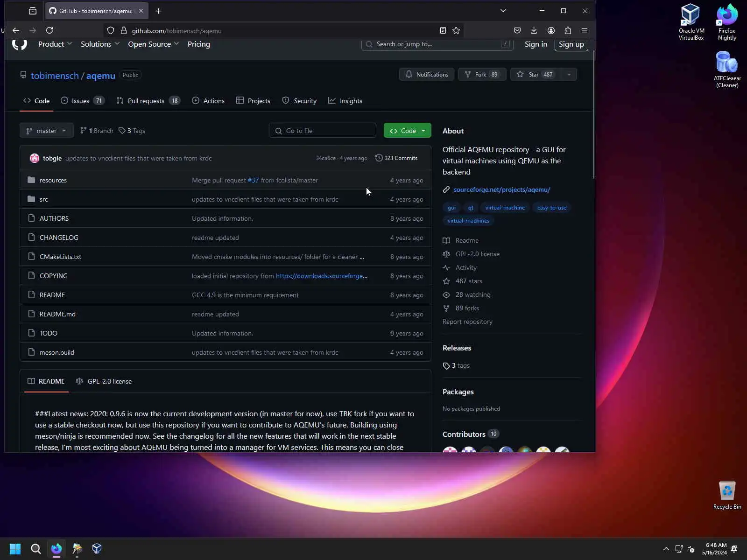Expand the Solutions menu

(x=100, y=44)
